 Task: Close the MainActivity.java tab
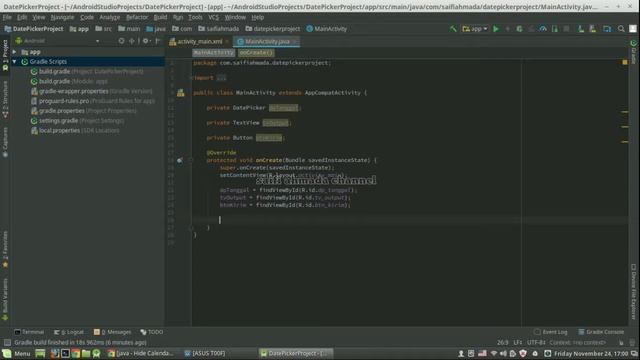tap(295, 42)
